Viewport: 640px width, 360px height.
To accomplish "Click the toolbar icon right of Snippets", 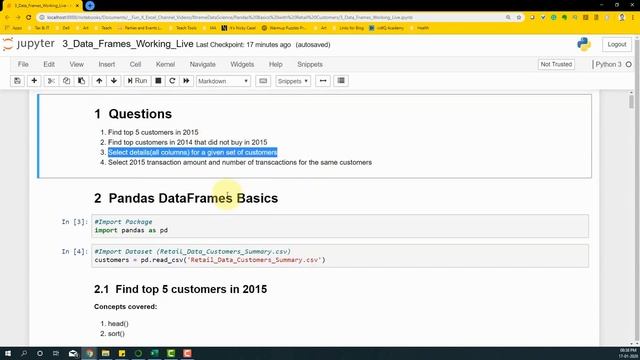I will click(323, 81).
